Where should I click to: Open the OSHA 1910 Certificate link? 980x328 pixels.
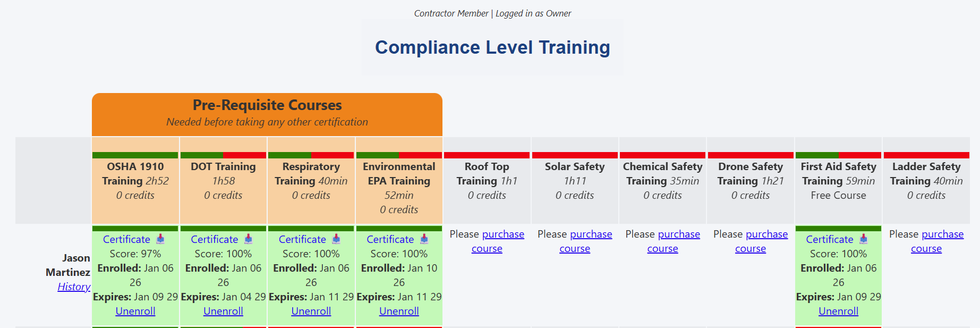pos(126,239)
